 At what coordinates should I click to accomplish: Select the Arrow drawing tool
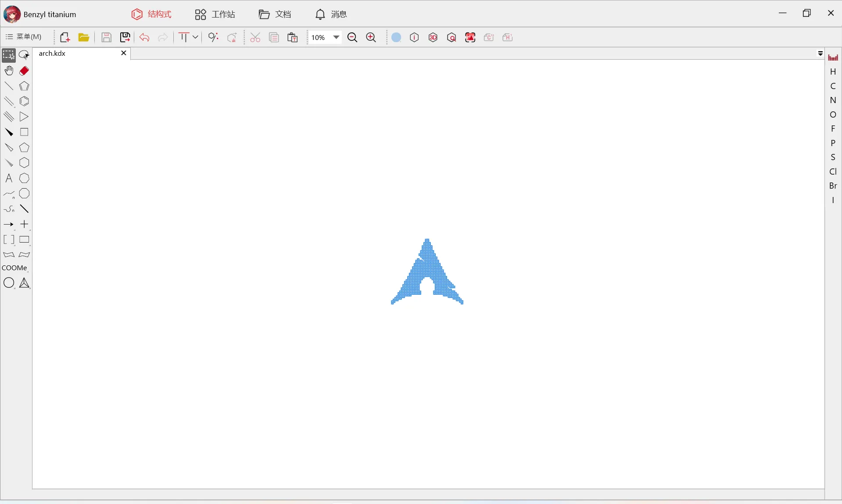tap(9, 225)
